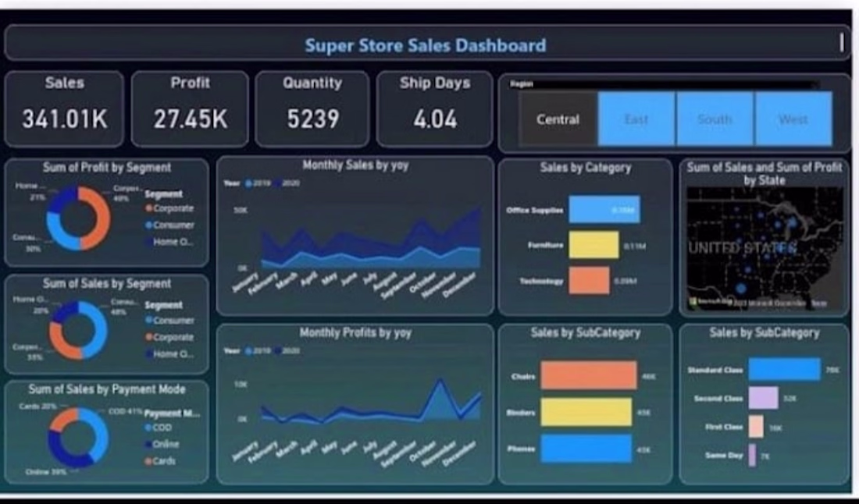The width and height of the screenshot is (859, 504).
Task: Click the December peak in Monthly Sales area chart
Action: pos(479,208)
